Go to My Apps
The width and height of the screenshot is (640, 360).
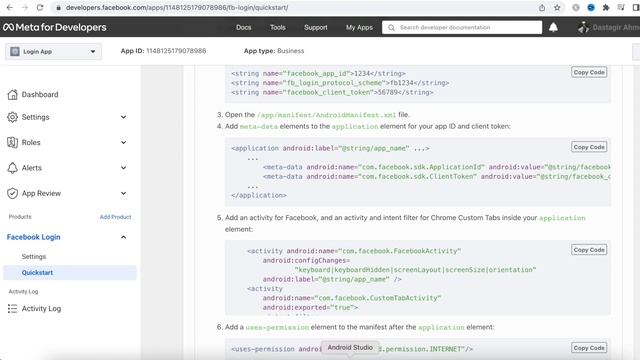coord(359,27)
